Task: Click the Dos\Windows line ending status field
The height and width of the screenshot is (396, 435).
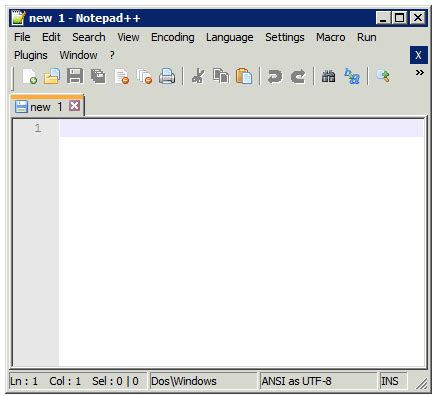Action: [x=203, y=381]
